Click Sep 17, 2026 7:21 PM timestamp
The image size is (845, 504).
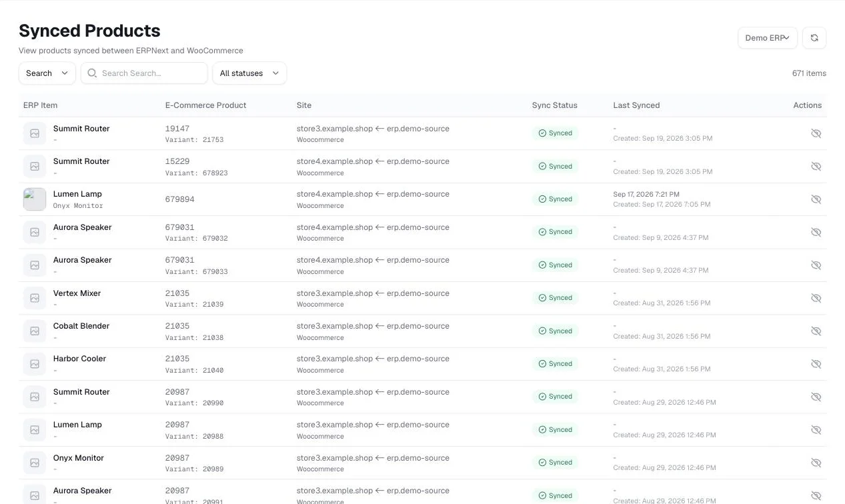[646, 195]
